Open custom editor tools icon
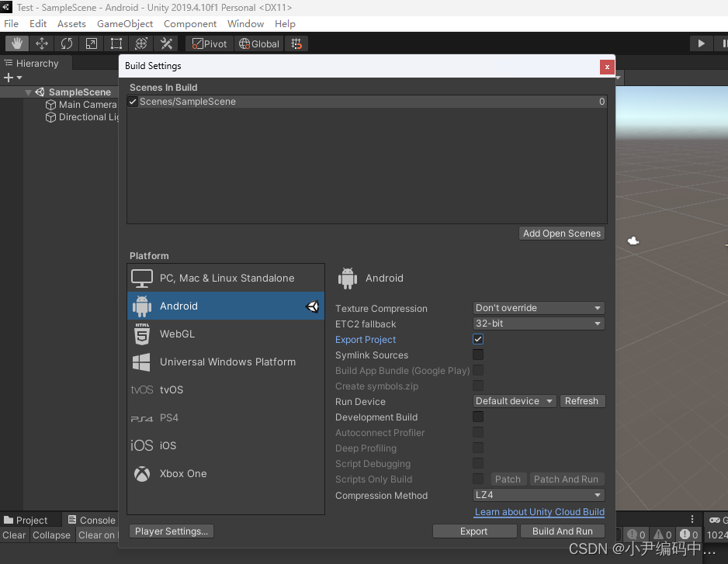 click(166, 43)
